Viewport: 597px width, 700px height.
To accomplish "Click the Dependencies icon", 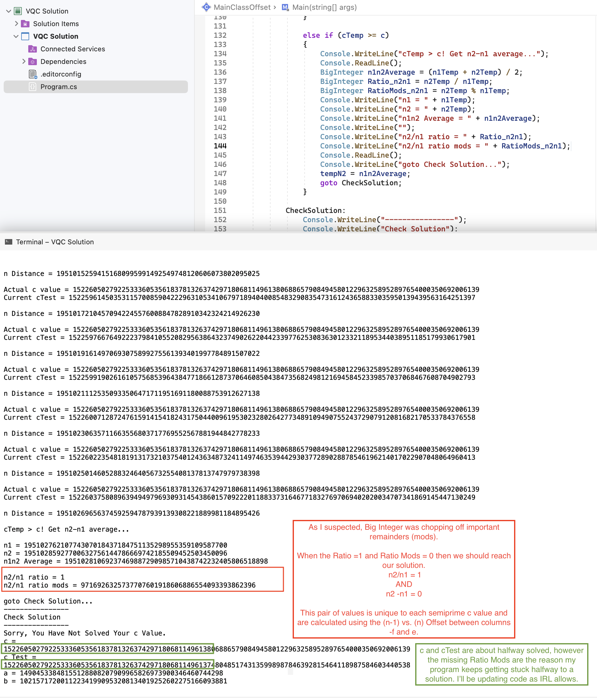I will click(33, 61).
